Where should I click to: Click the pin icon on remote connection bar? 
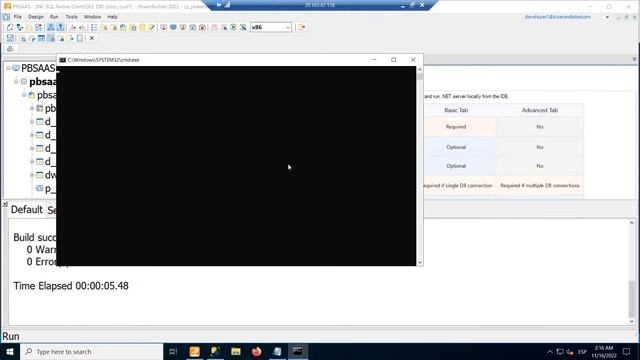[x=219, y=5]
